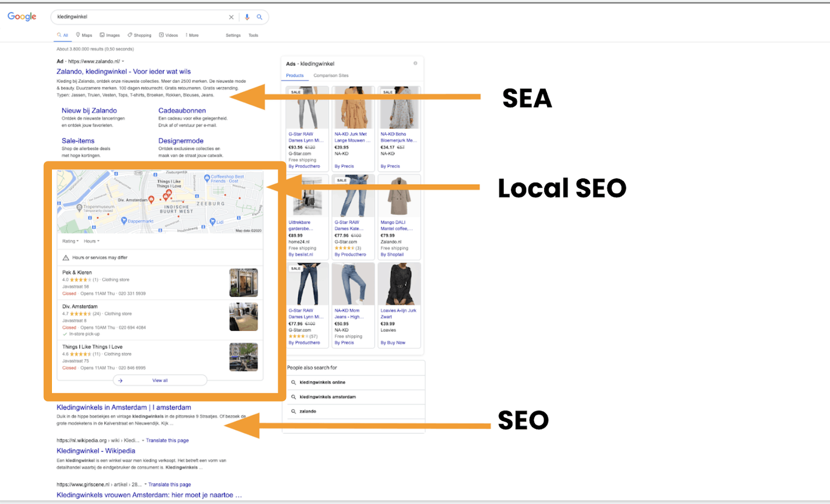This screenshot has height=504, width=830.
Task: Open the Videos tab
Action: (169, 35)
